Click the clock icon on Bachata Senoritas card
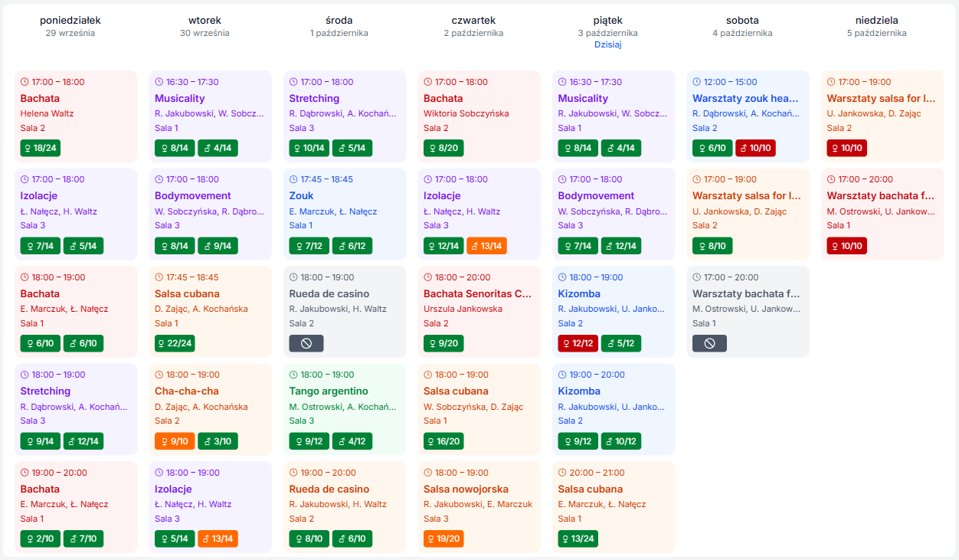 428,277
